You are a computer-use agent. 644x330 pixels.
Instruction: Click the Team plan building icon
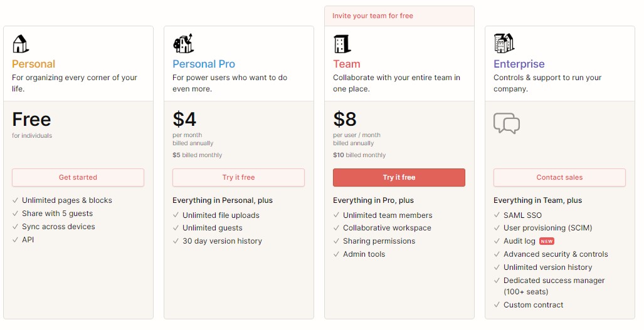pyautogui.click(x=342, y=43)
